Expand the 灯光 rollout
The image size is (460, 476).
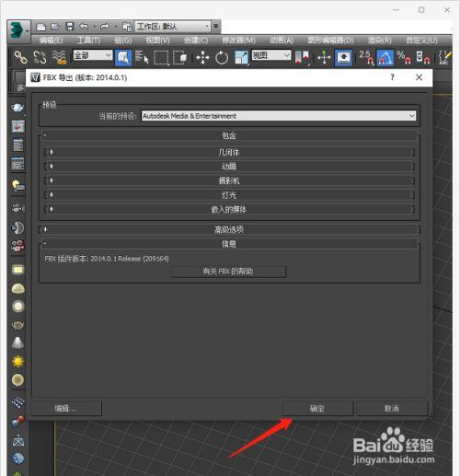[229, 195]
